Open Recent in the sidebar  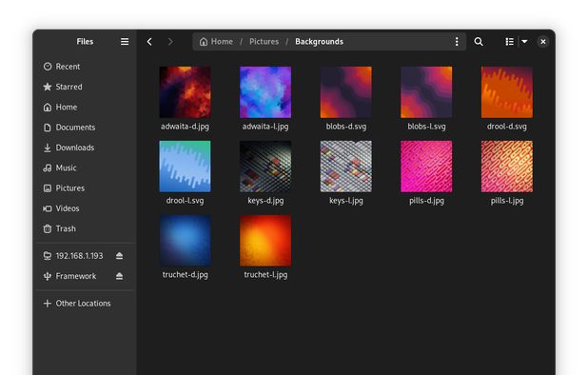85,67
